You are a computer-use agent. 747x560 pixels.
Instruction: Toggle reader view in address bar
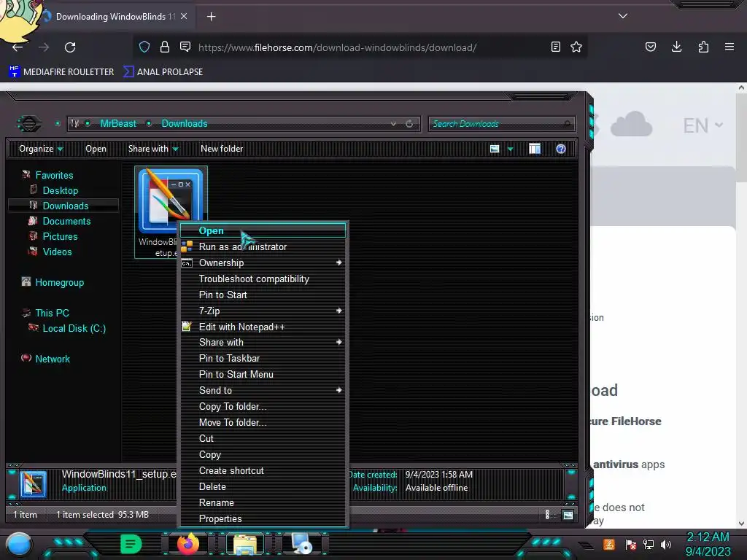555,47
